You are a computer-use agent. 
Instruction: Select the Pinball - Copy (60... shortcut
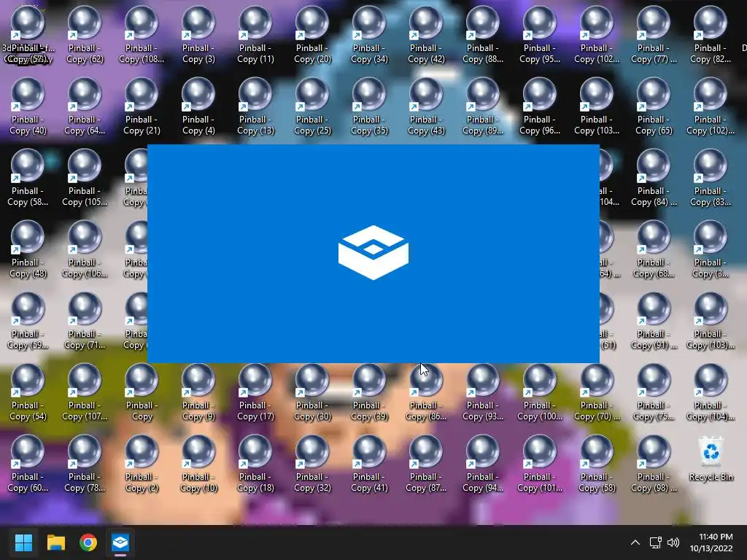tap(28, 463)
